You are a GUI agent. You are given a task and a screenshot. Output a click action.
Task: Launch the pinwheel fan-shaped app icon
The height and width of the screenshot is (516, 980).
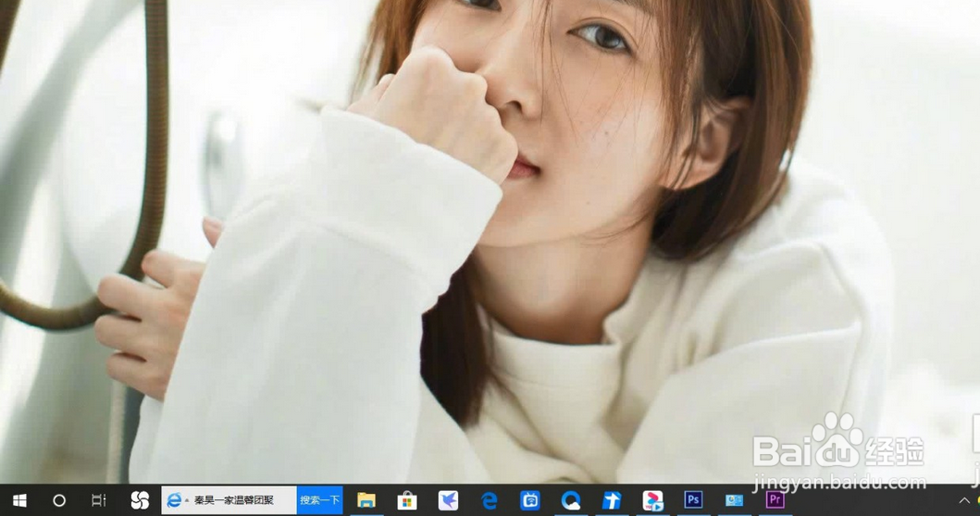point(140,500)
